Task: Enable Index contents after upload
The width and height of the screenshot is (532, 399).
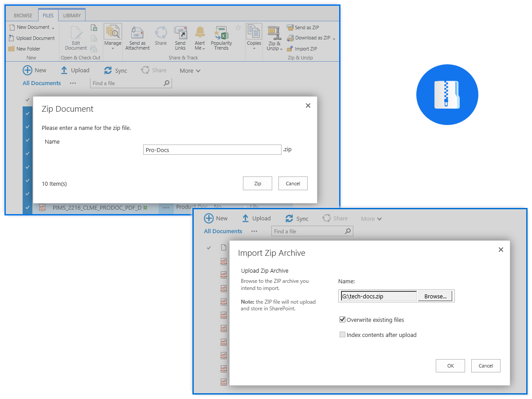Action: 342,335
